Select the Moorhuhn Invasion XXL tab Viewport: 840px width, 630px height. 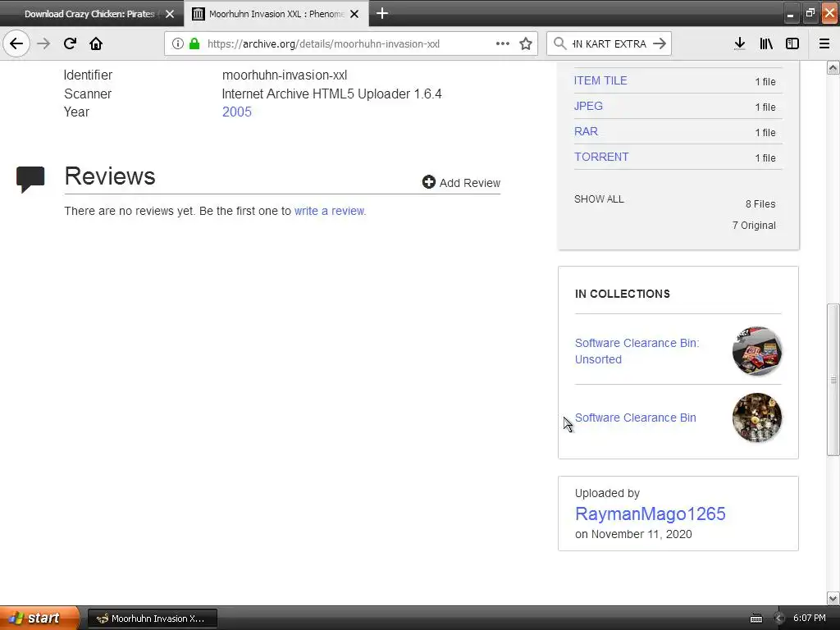tap(276, 14)
